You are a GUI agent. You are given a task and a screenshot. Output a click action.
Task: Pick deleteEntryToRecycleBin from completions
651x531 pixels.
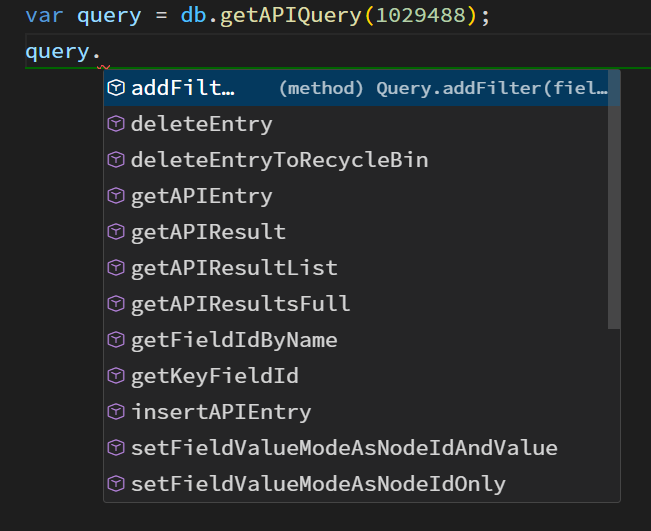pos(279,160)
